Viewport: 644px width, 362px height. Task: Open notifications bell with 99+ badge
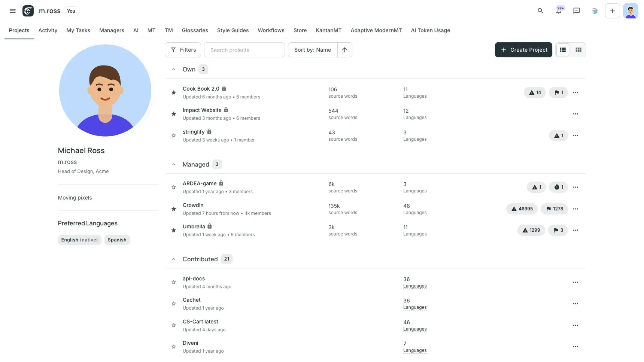pos(559,11)
